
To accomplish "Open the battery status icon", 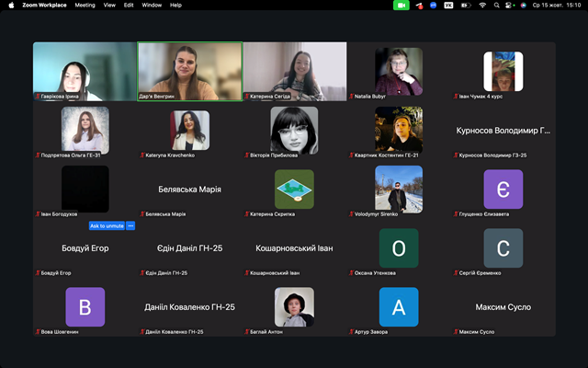I will 465,5.
